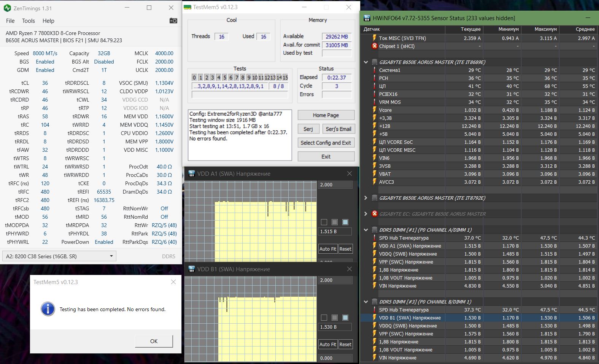The width and height of the screenshot is (599, 364).
Task: Click the red X icon on GIGABYTE EC sensor
Action: [374, 214]
